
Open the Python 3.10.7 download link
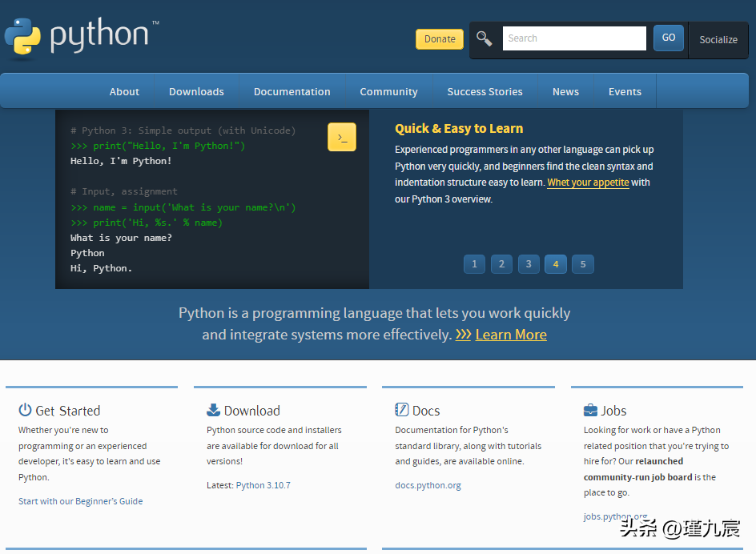[263, 485]
